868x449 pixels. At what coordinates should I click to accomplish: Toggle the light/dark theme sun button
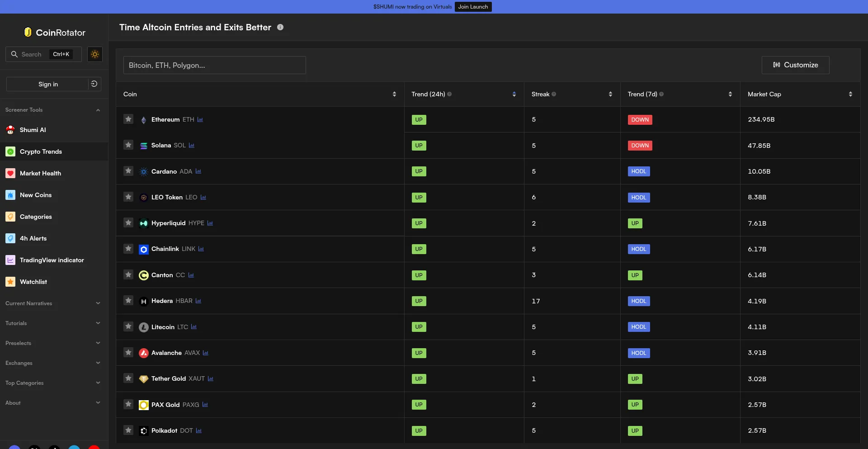(x=95, y=54)
